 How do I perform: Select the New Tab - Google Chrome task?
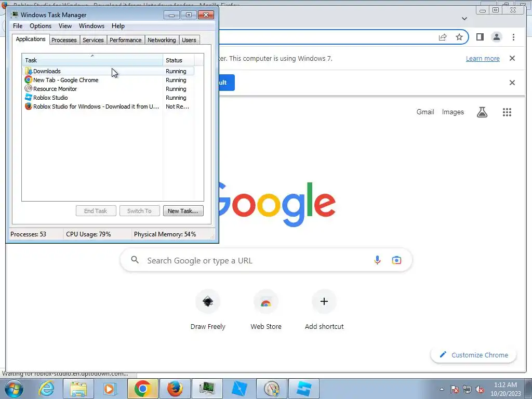pyautogui.click(x=109, y=80)
